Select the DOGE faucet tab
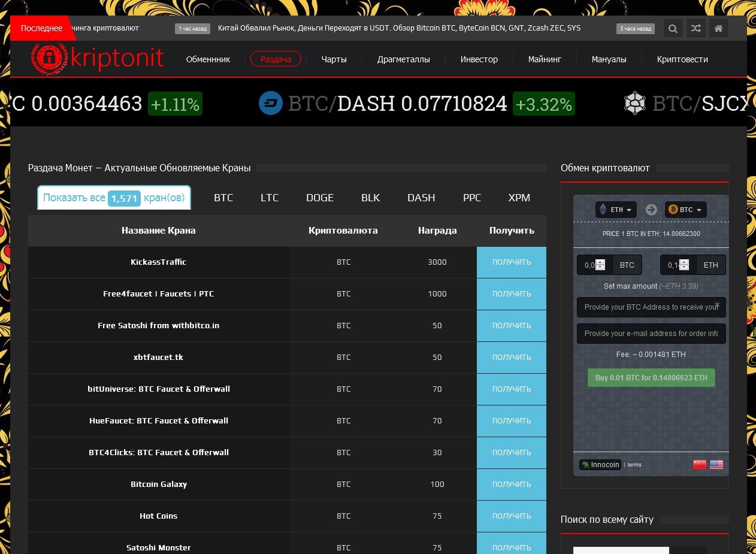Viewport: 756px width, 554px height. pyautogui.click(x=320, y=198)
